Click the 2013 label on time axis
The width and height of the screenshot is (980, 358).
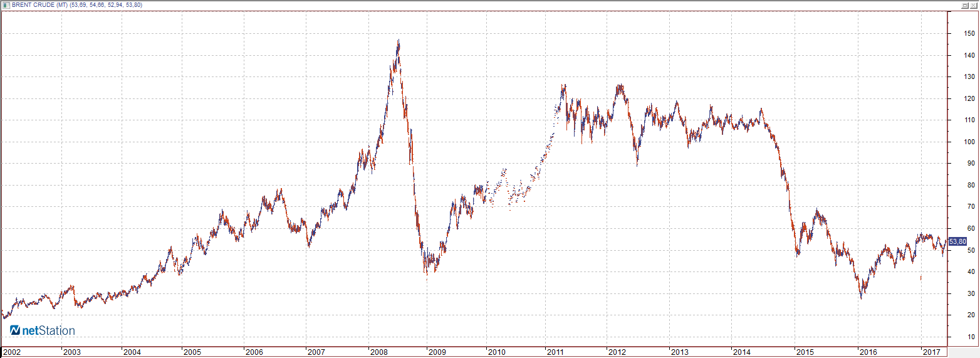[679, 352]
